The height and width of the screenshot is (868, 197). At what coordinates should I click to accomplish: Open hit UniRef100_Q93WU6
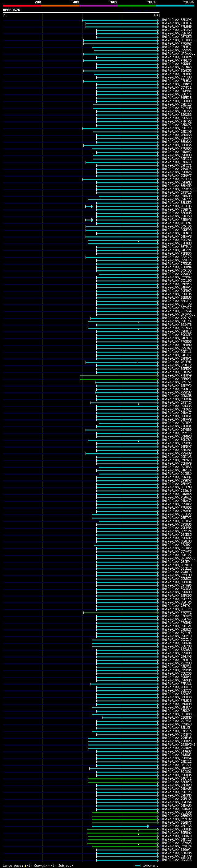(176, 525)
